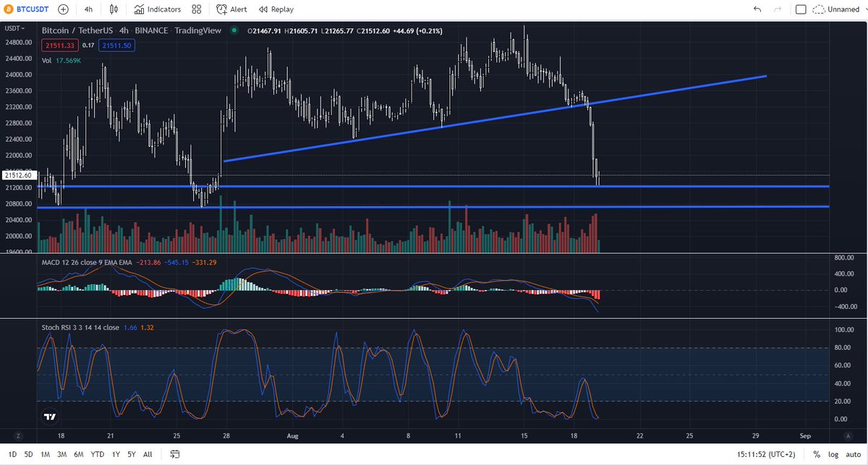Open the Indicators dialog
The image size is (868, 465).
click(x=157, y=9)
